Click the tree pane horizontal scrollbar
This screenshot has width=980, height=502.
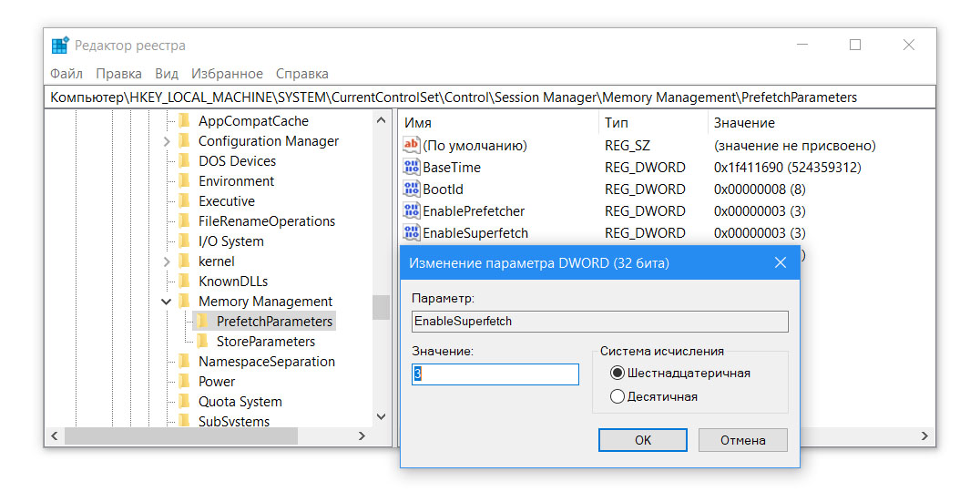(x=180, y=437)
